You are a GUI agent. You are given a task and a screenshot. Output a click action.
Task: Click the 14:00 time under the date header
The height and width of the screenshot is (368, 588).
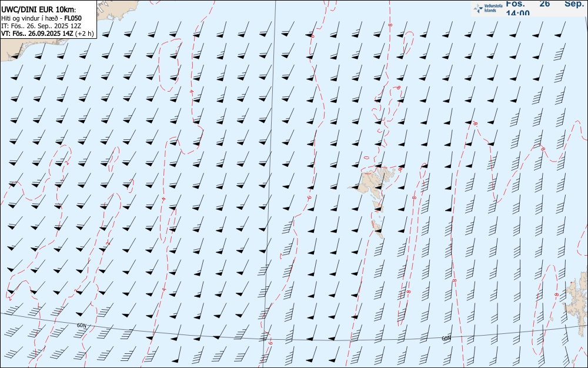pyautogui.click(x=517, y=13)
